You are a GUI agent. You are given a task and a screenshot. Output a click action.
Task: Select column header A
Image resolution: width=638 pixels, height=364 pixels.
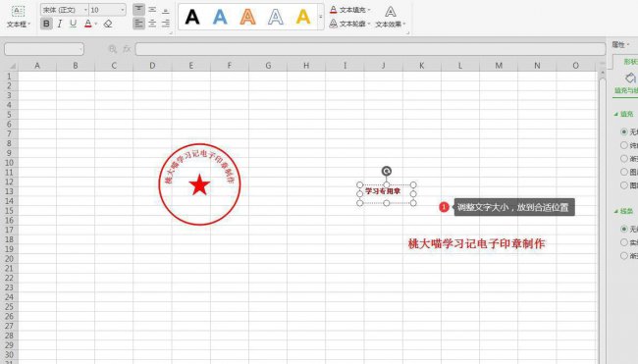pyautogui.click(x=37, y=66)
